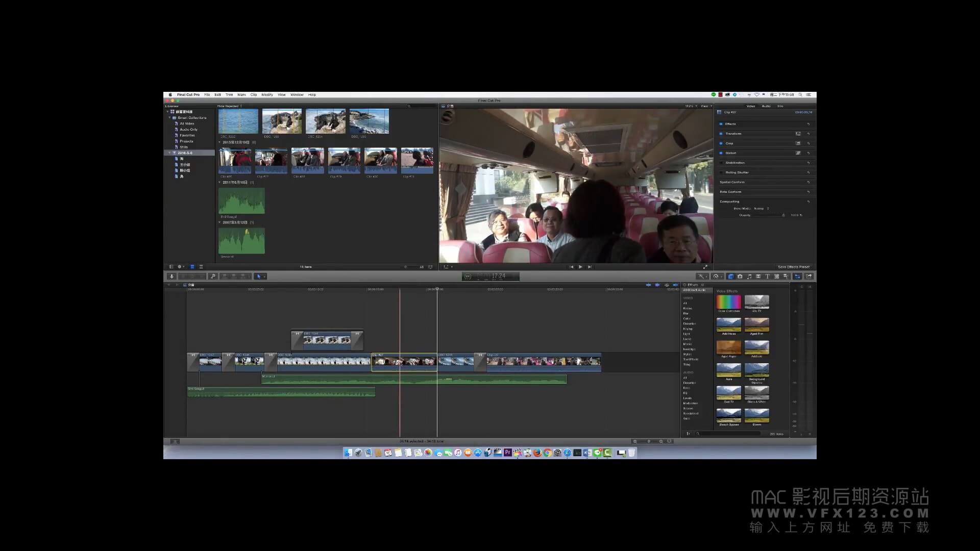This screenshot has width=980, height=551.
Task: Toggle the Transform checkbox
Action: pyautogui.click(x=721, y=134)
